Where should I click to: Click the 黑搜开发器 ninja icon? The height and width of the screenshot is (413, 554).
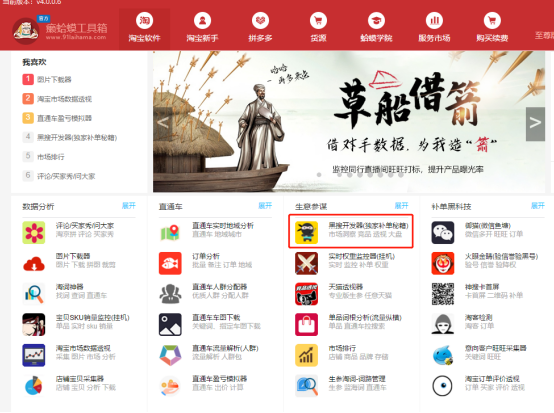[x=306, y=232]
